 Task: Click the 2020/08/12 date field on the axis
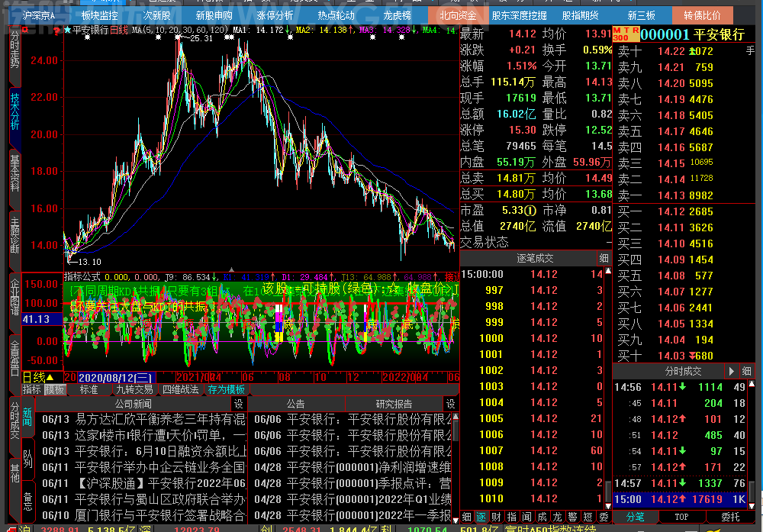tap(116, 378)
